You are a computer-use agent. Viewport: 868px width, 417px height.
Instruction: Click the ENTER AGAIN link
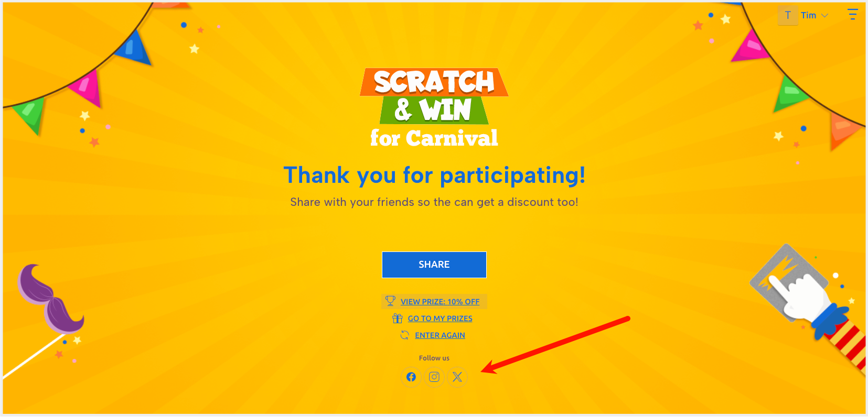440,335
